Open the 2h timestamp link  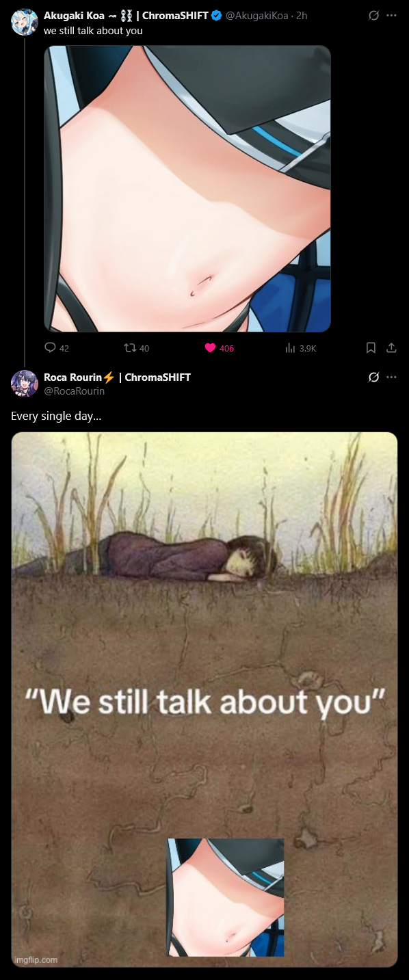click(x=302, y=16)
